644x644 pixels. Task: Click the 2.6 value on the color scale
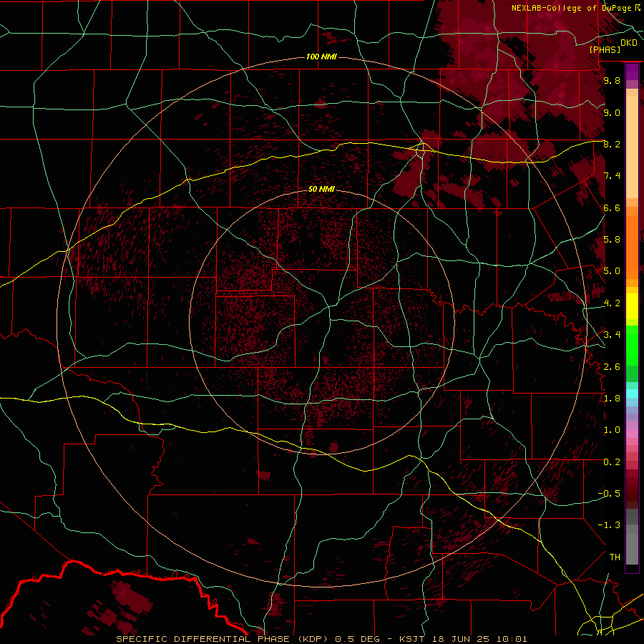[x=612, y=366]
